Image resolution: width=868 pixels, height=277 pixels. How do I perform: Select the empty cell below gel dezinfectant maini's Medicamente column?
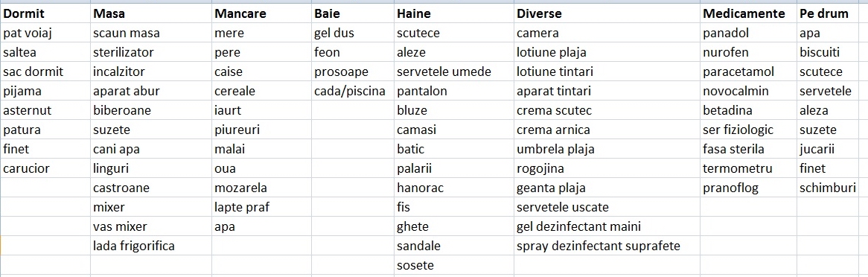coord(748,246)
